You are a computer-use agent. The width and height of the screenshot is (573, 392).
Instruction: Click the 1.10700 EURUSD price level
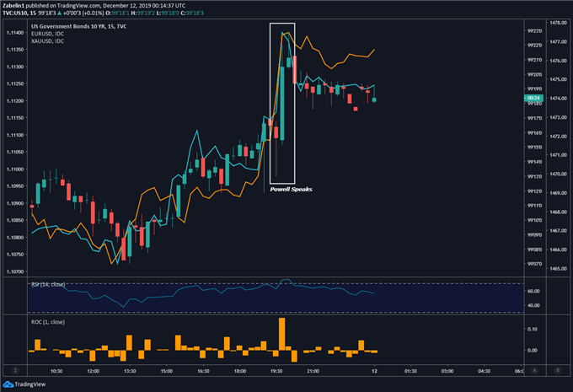click(15, 271)
